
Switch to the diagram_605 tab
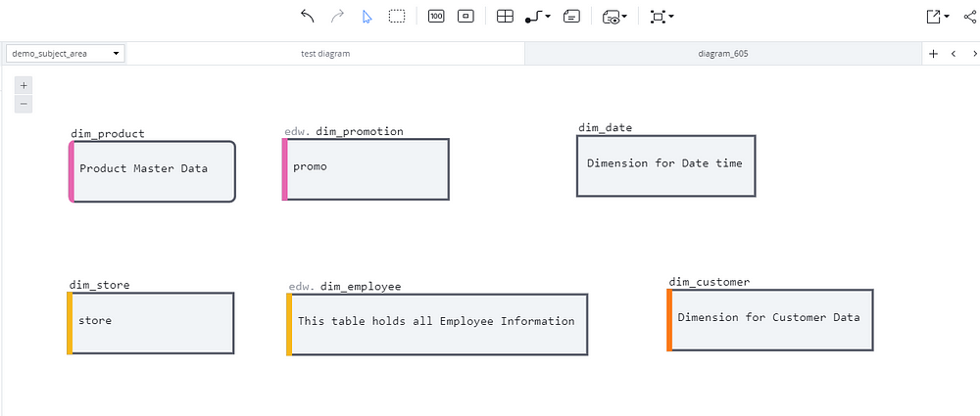coord(723,54)
